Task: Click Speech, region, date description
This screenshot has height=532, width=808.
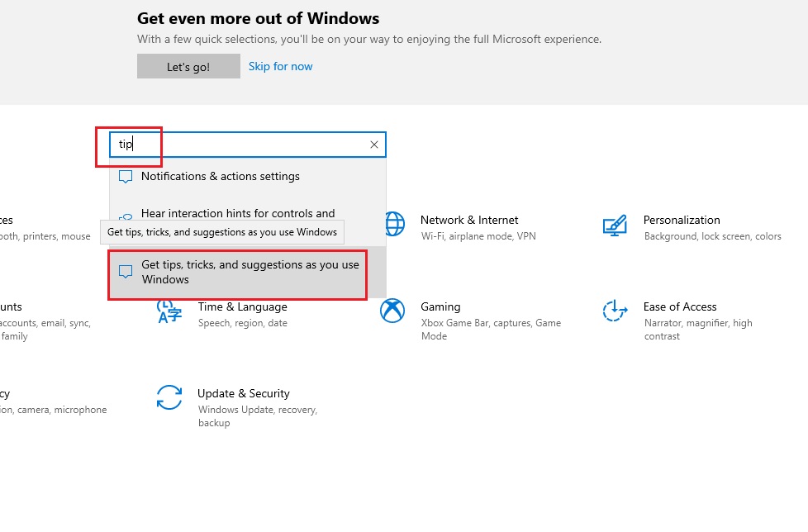Action: point(243,323)
